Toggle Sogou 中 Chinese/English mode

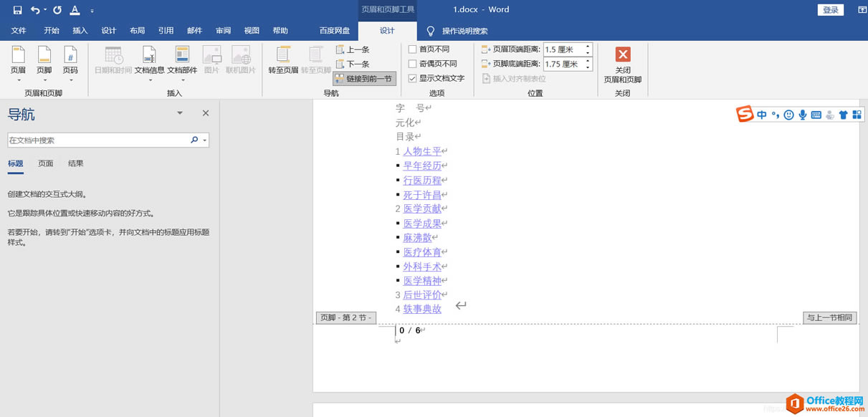761,115
